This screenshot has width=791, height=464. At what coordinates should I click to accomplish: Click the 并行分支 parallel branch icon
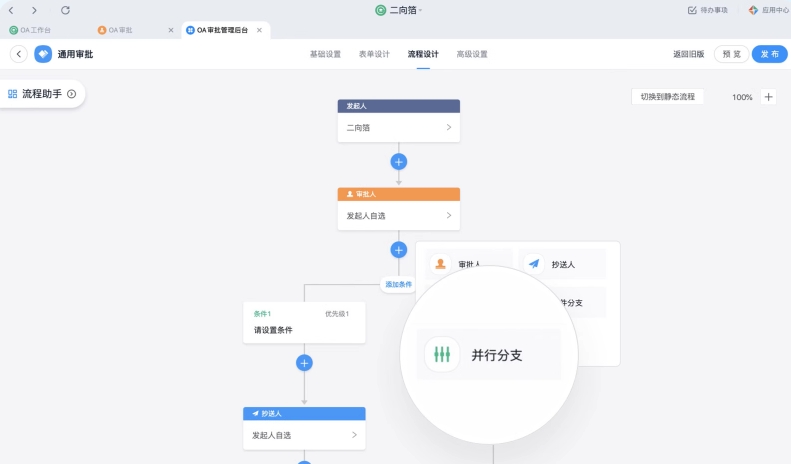click(442, 354)
